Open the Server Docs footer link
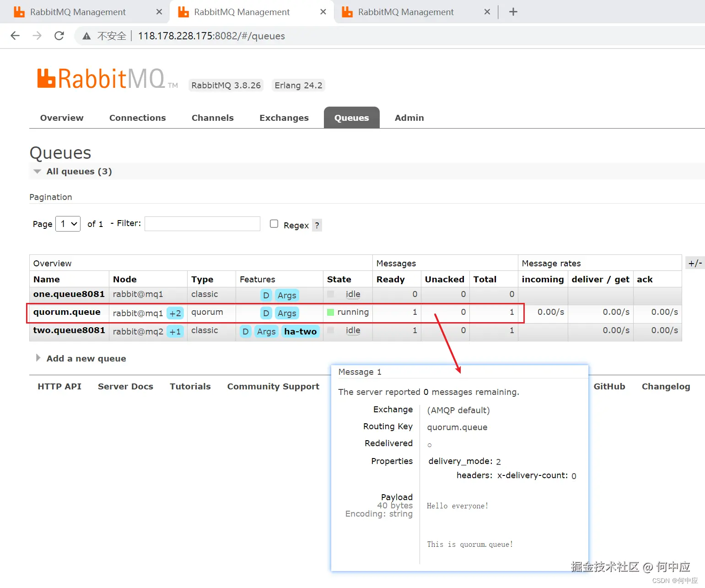 (125, 387)
